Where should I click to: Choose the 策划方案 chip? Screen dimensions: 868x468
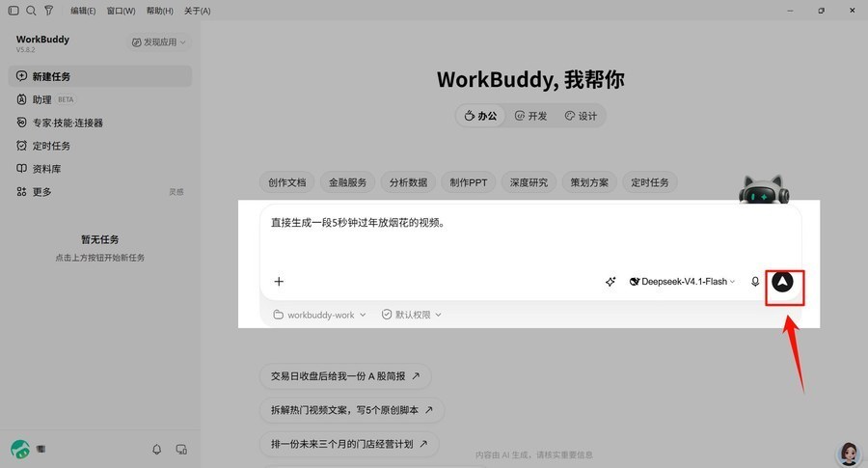[589, 182]
